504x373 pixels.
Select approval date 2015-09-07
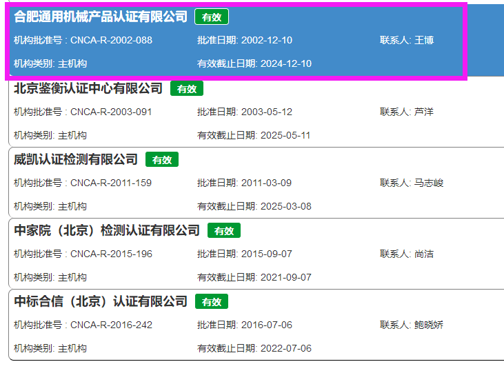coord(267,254)
